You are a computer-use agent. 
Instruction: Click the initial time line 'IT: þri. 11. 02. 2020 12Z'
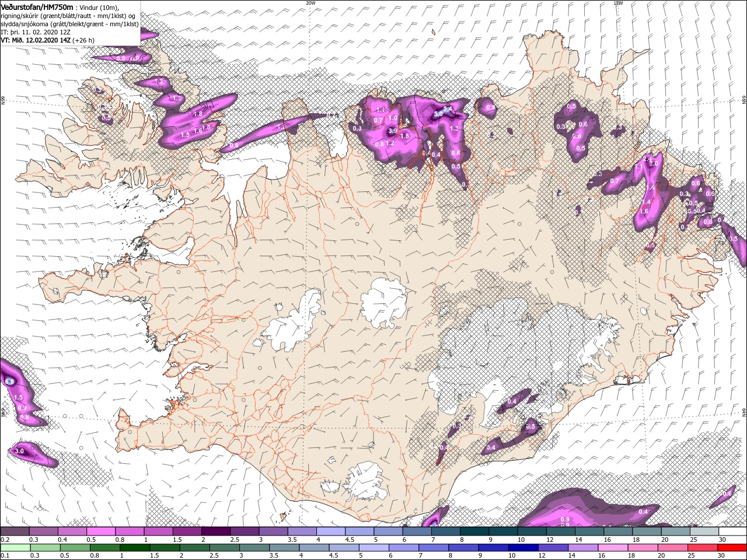coord(35,32)
